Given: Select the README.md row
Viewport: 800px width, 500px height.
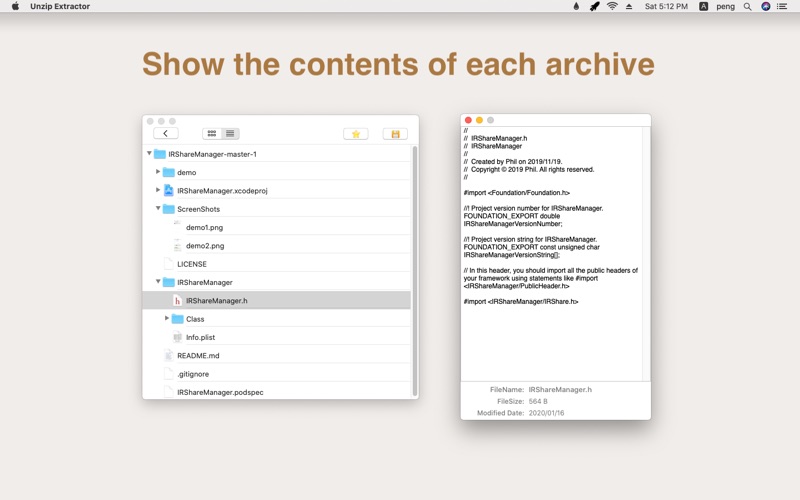Looking at the screenshot, I should point(277,356).
